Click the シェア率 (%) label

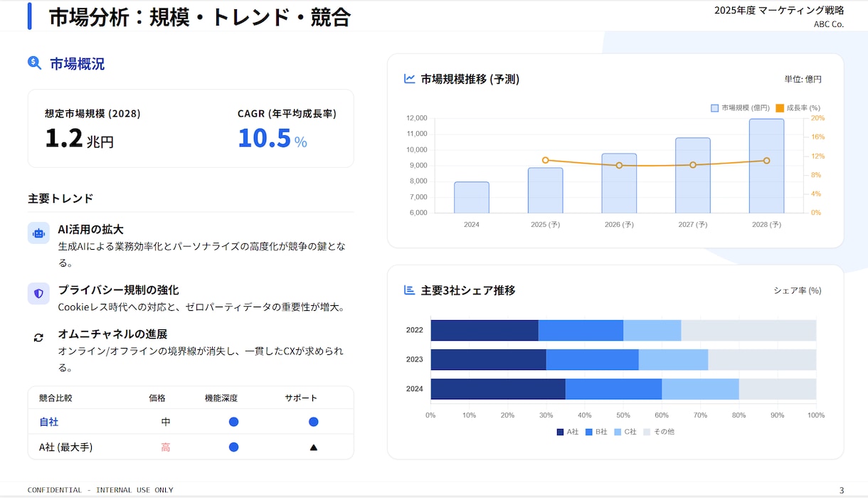tap(798, 290)
